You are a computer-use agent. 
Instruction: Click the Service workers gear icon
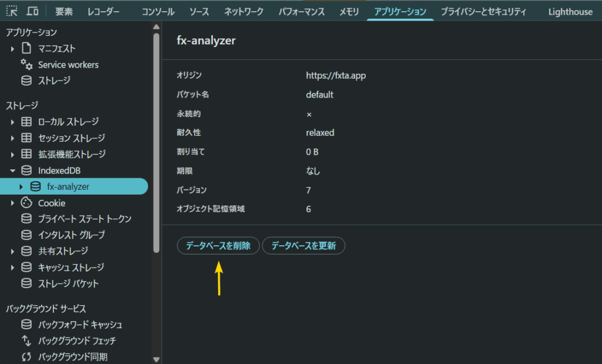[x=25, y=65]
